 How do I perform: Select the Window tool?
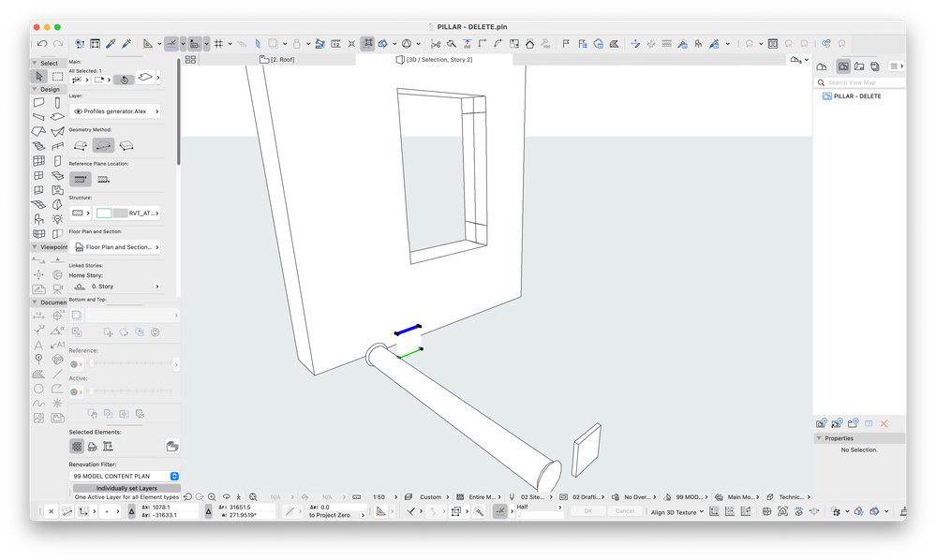[x=38, y=175]
